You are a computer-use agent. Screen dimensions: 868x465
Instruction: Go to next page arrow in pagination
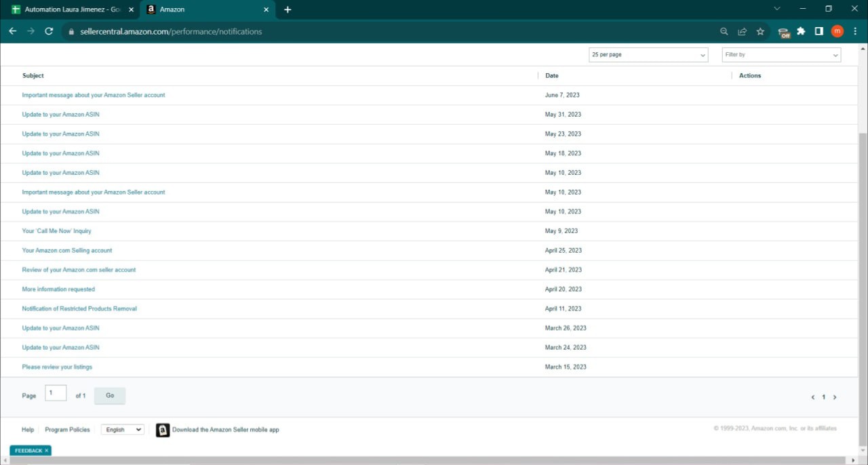point(835,397)
